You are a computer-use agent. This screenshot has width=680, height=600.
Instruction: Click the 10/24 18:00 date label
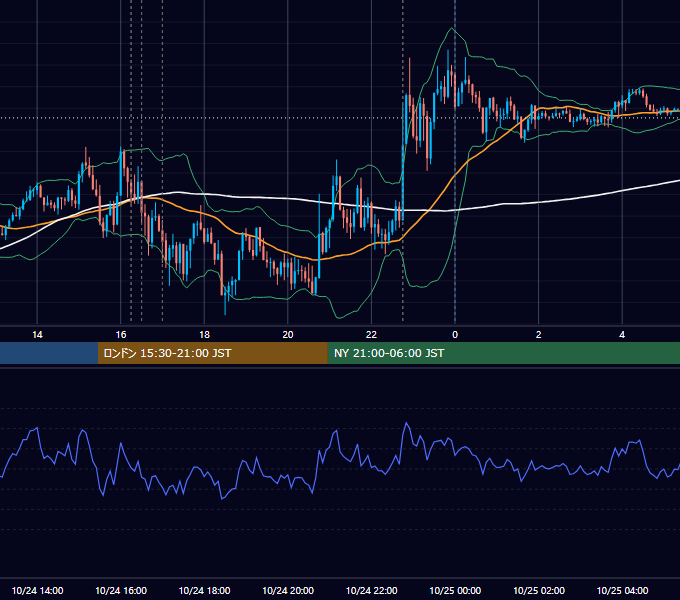pos(204,590)
